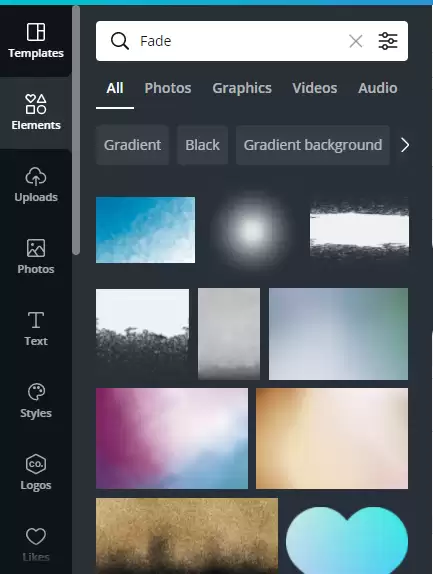Image resolution: width=433 pixels, height=574 pixels.
Task: Clear the Fade search text
Action: [x=356, y=41]
